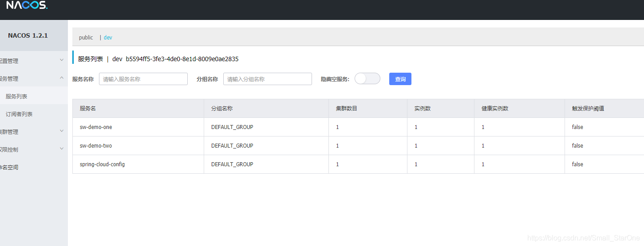Select the sw-demo-one service name
644x246 pixels.
pos(96,127)
